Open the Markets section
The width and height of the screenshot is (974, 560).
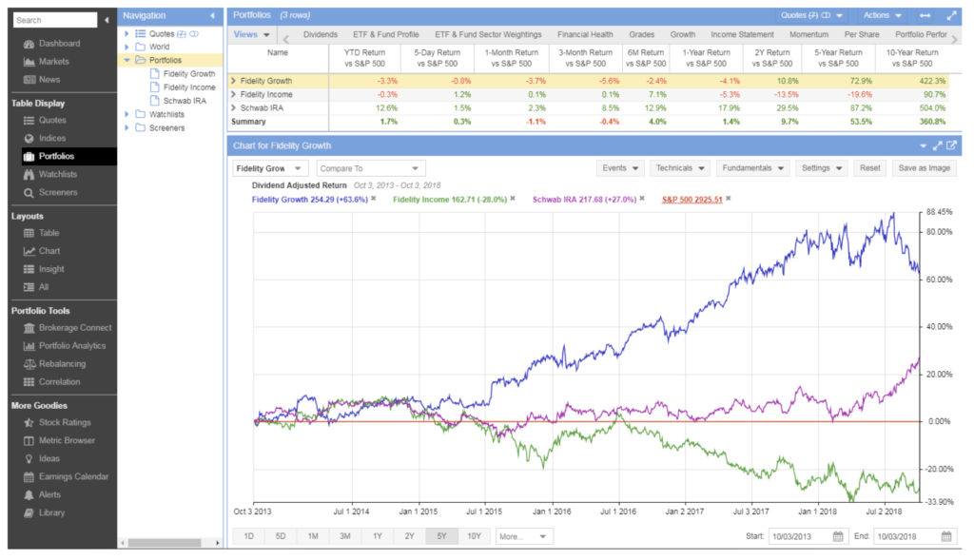(46, 62)
